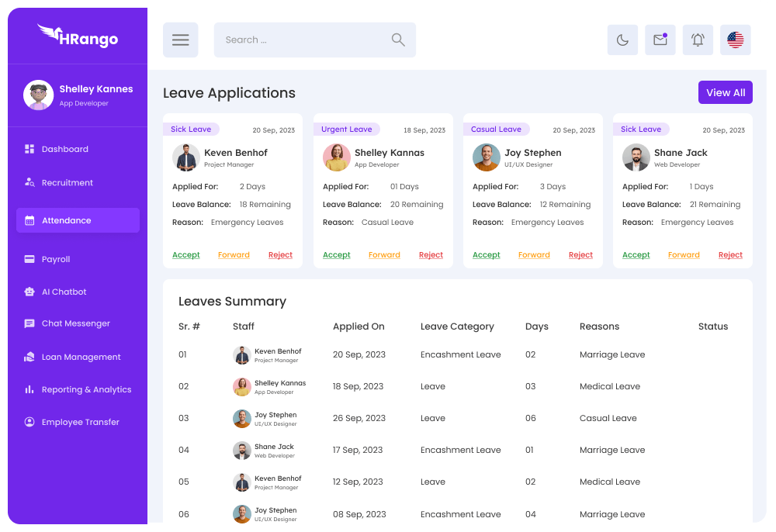Toggle dark mode with the moon icon
776x532 pixels.
pos(622,40)
